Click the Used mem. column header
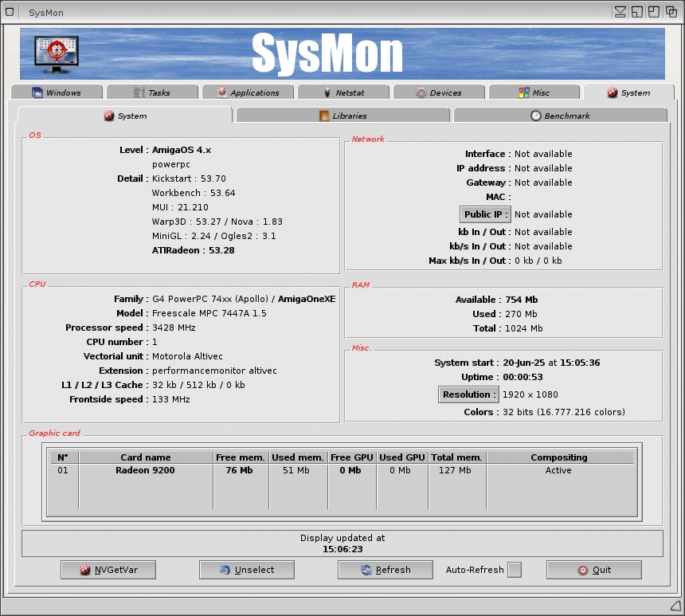Viewport: 685px width, 616px height. pos(298,457)
